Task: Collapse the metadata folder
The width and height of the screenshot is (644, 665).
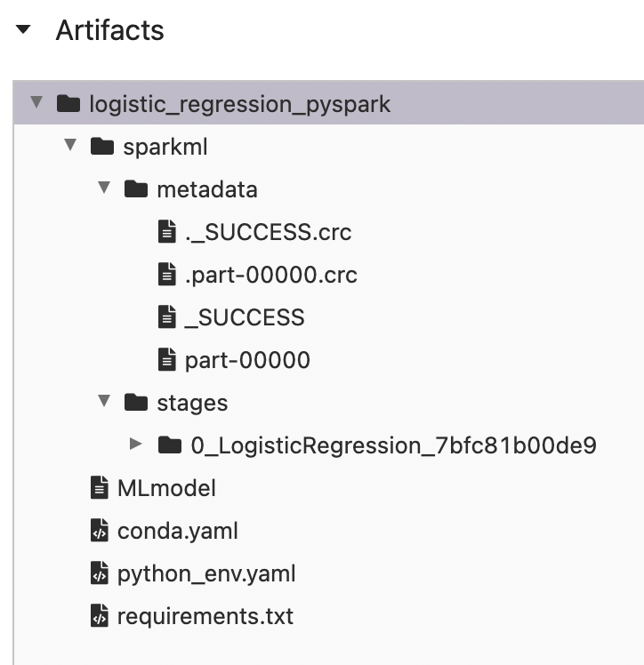Action: coord(105,188)
